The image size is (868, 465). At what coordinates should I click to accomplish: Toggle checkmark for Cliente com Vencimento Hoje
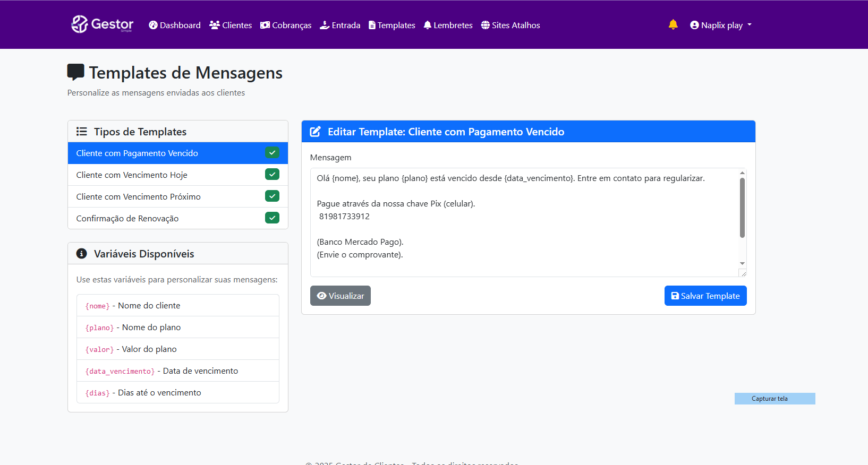coord(272,175)
